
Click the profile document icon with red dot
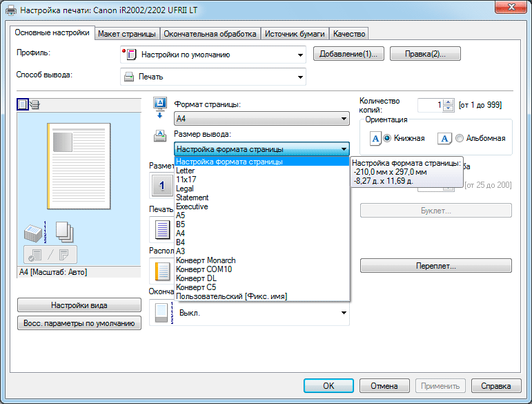point(129,55)
